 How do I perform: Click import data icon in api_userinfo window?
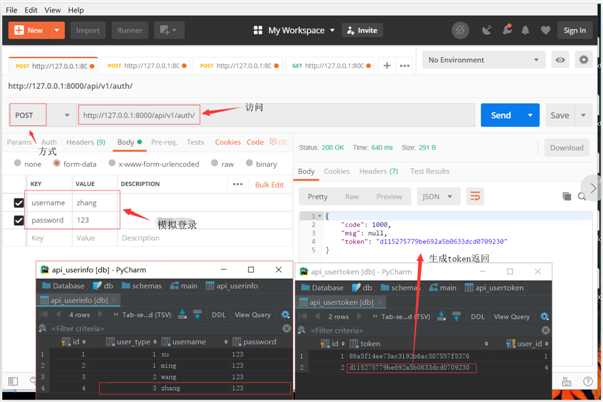(x=198, y=315)
